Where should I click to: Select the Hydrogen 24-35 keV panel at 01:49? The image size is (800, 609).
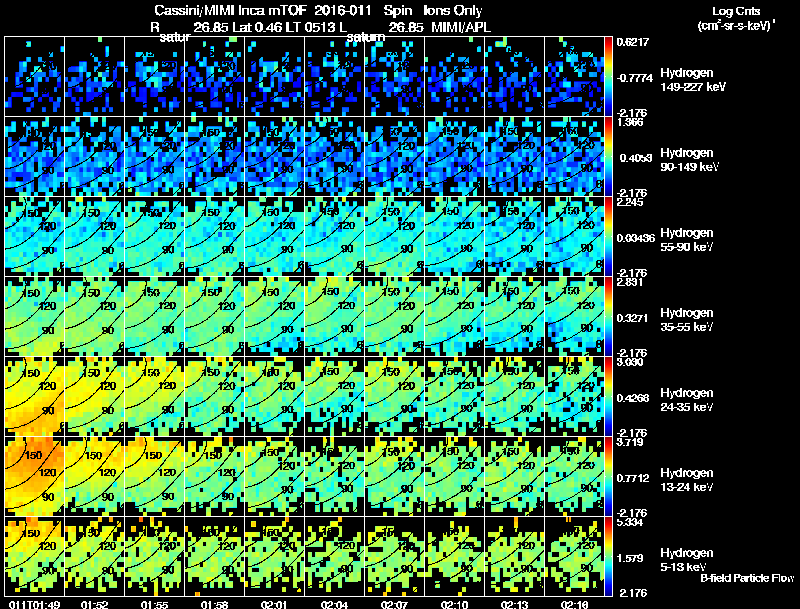coord(35,396)
